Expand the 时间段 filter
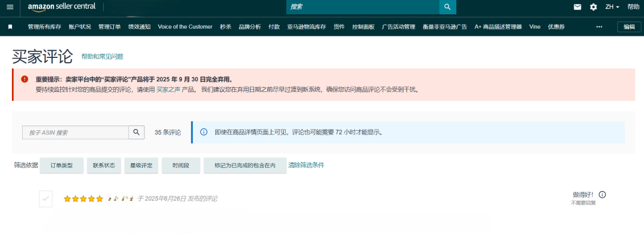The image size is (644, 233). (181, 165)
